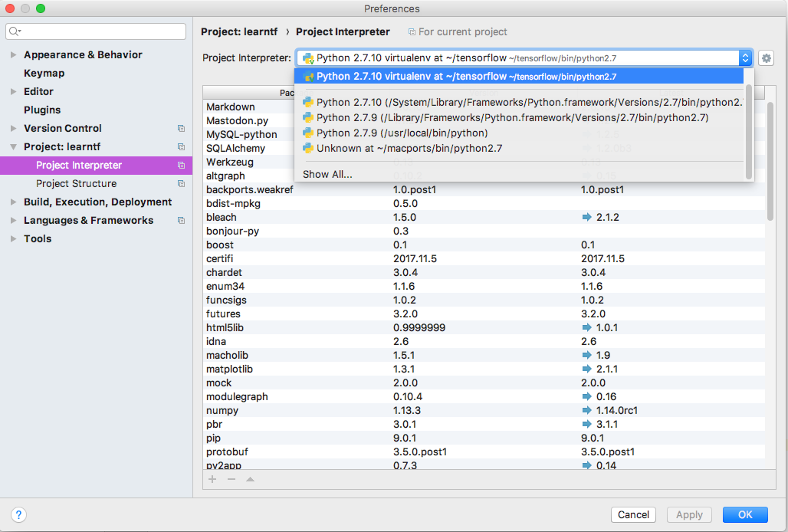Select the backports.weakref package row

[x=484, y=190]
